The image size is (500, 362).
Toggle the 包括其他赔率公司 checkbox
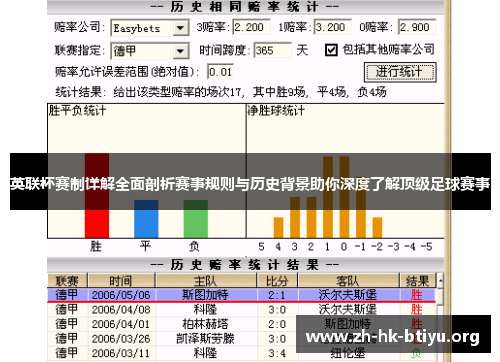coord(331,50)
